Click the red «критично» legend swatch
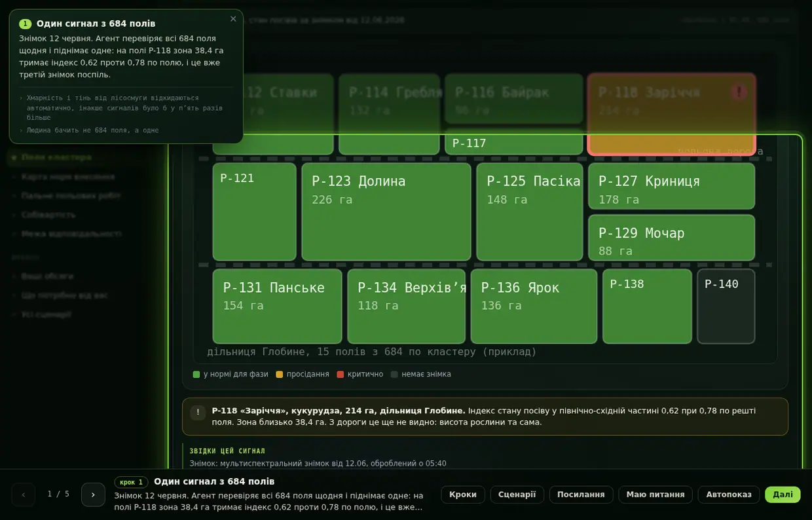This screenshot has height=520, width=812. [x=341, y=375]
